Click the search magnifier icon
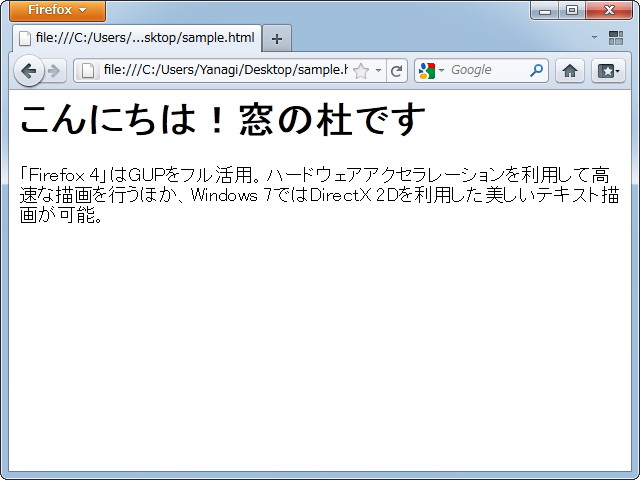The image size is (640, 480). pos(537,70)
